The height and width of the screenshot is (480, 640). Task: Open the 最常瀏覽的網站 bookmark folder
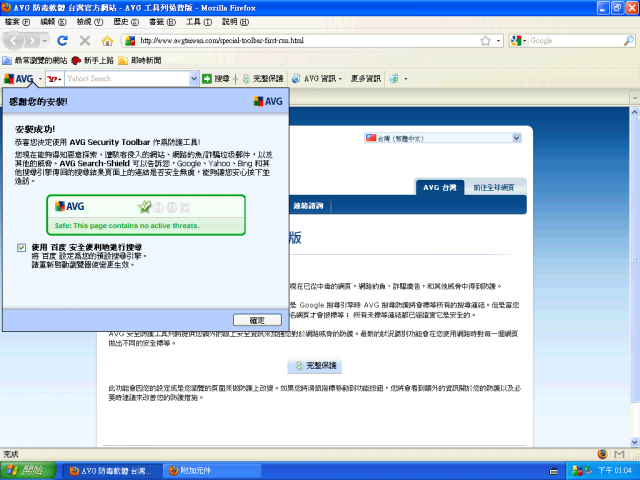(35, 60)
